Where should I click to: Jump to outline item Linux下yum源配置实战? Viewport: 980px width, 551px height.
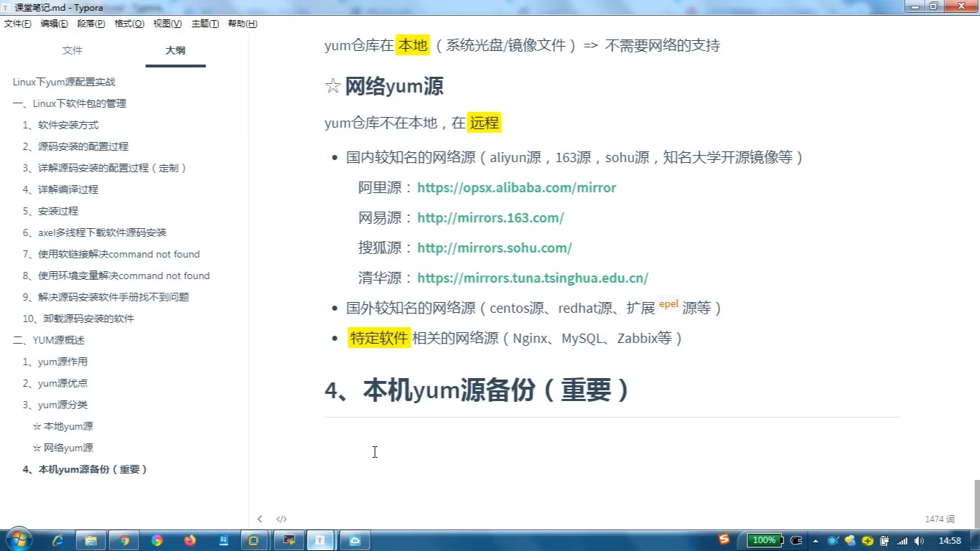[x=64, y=82]
